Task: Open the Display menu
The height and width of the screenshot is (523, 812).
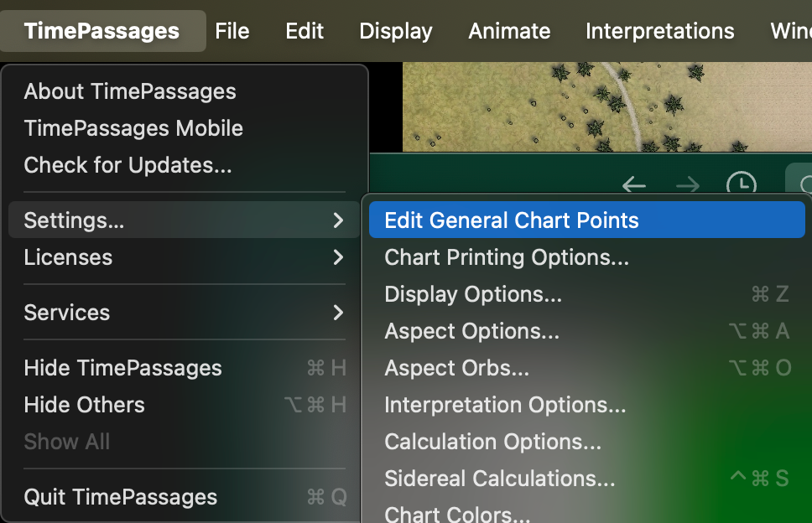Action: tap(396, 31)
